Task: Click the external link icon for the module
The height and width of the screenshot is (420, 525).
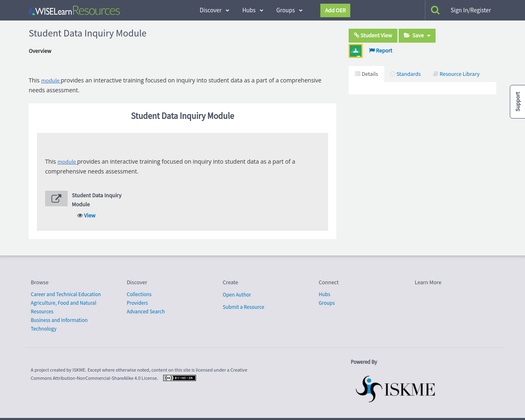Action: pos(56,198)
